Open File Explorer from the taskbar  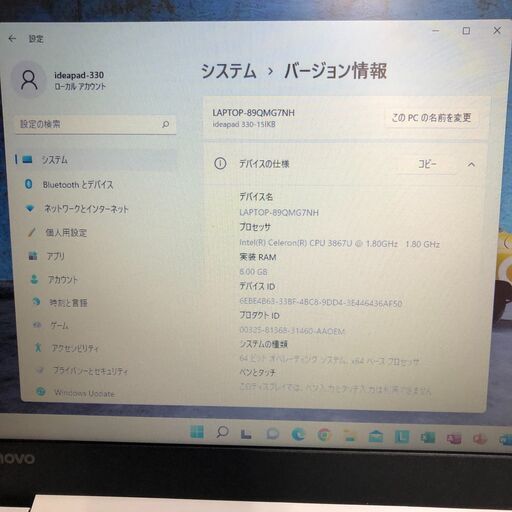click(349, 436)
